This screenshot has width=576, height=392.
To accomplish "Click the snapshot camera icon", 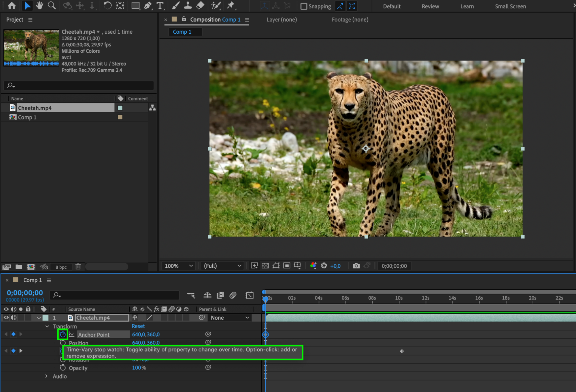I will pyautogui.click(x=356, y=266).
